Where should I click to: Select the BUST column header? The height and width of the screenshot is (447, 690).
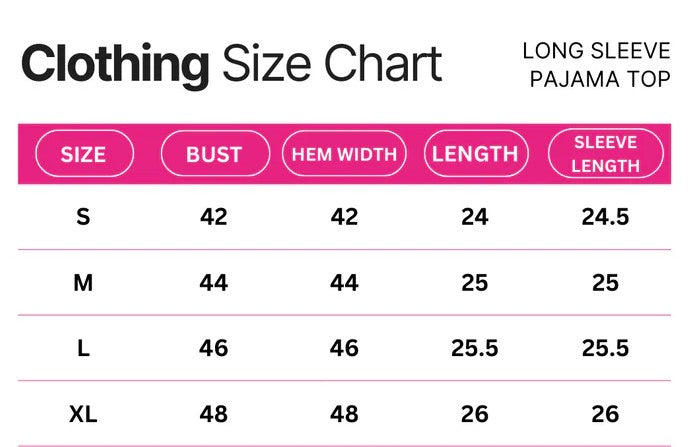(x=214, y=154)
